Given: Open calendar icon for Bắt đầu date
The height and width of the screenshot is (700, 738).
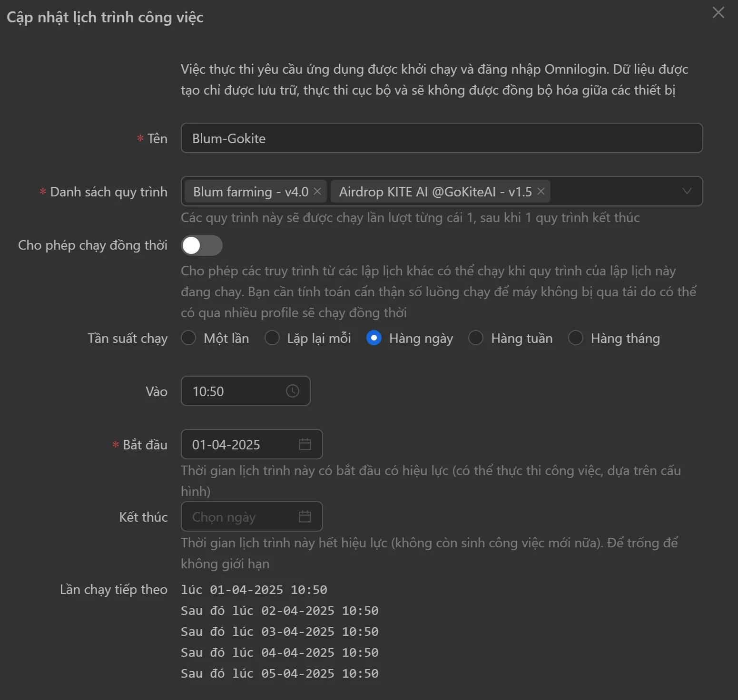Looking at the screenshot, I should (305, 444).
